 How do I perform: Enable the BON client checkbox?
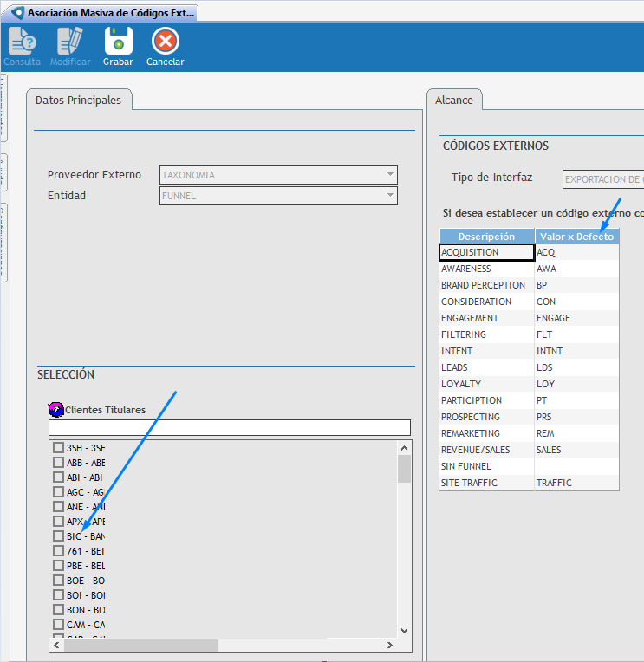pos(59,610)
